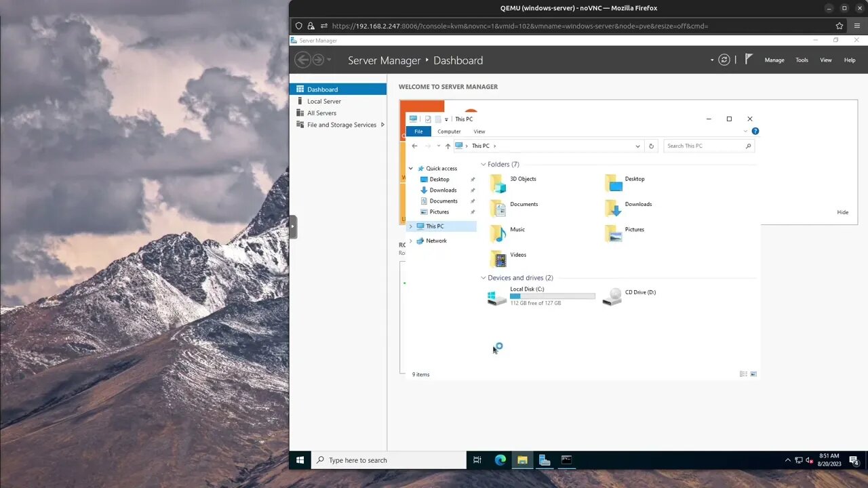868x488 pixels.
Task: Open the File tab in File Explorer
Action: (x=418, y=131)
